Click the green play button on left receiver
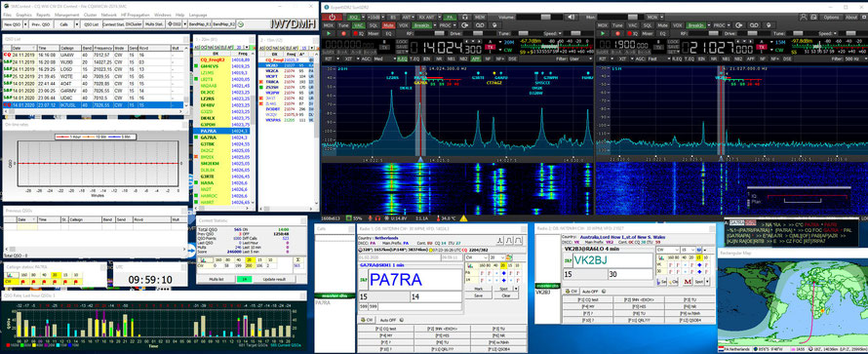Viewport: 868px width, 354px height. 329,33
